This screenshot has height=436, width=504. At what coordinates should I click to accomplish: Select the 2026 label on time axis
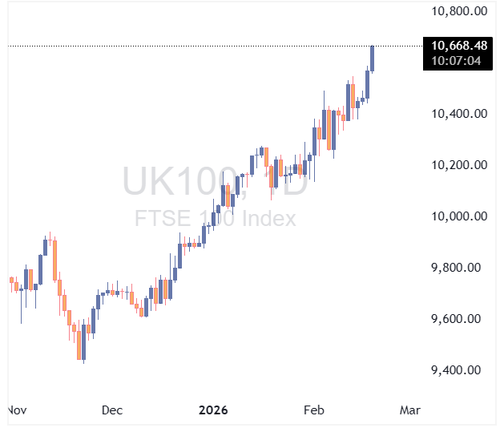213,410
